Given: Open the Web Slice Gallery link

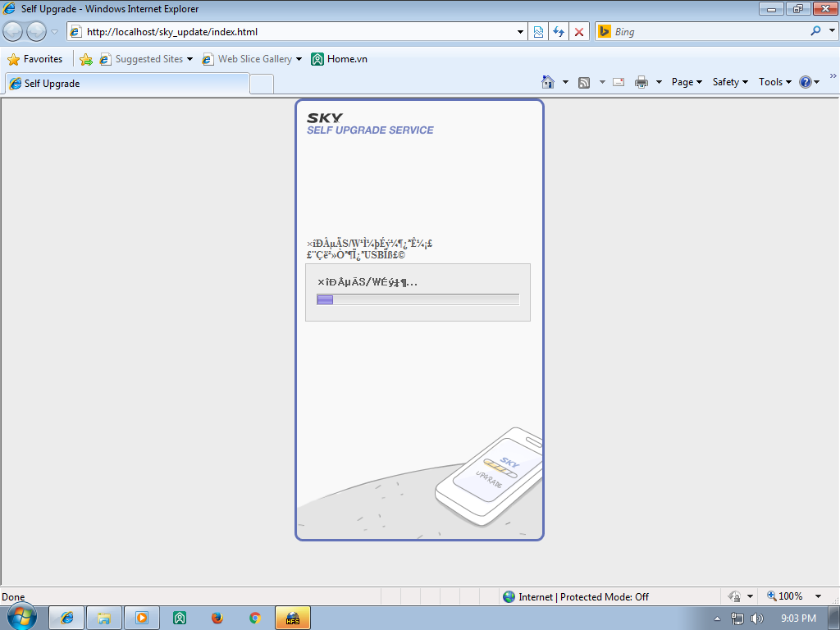Looking at the screenshot, I should click(252, 59).
